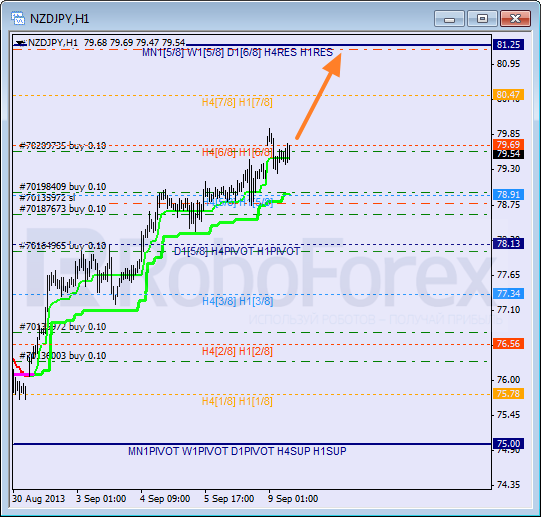Select the 78.91 blue price tag
The image size is (541, 517).
point(509,194)
